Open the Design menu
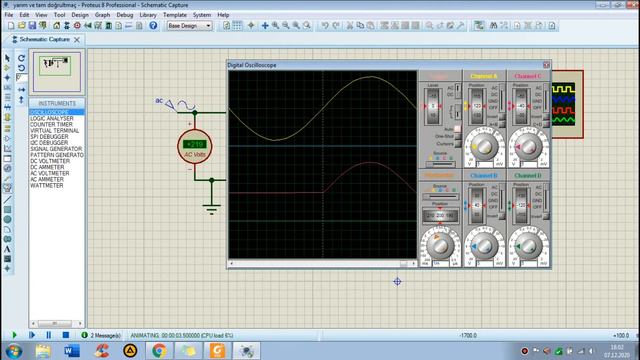The image size is (640, 360). (80, 15)
